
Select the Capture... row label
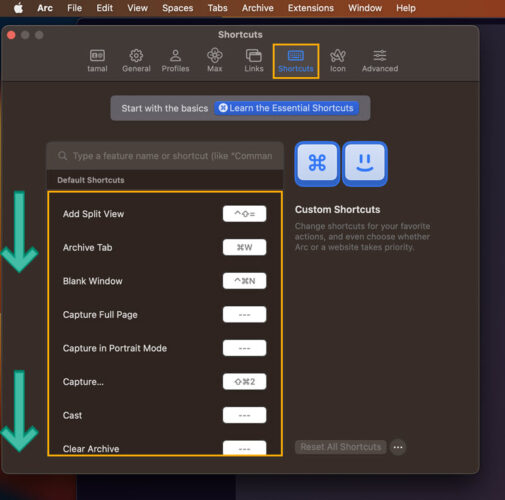[x=83, y=382]
